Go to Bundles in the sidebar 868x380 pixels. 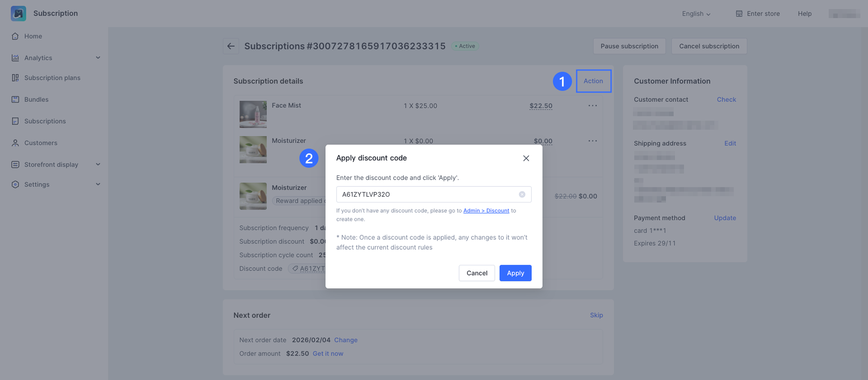point(36,99)
